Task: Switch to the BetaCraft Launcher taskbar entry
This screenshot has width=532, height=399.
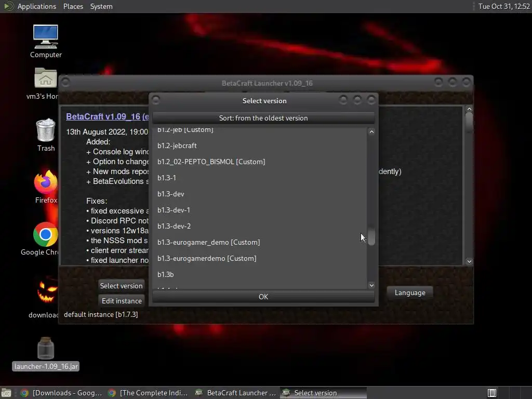Action: point(236,393)
